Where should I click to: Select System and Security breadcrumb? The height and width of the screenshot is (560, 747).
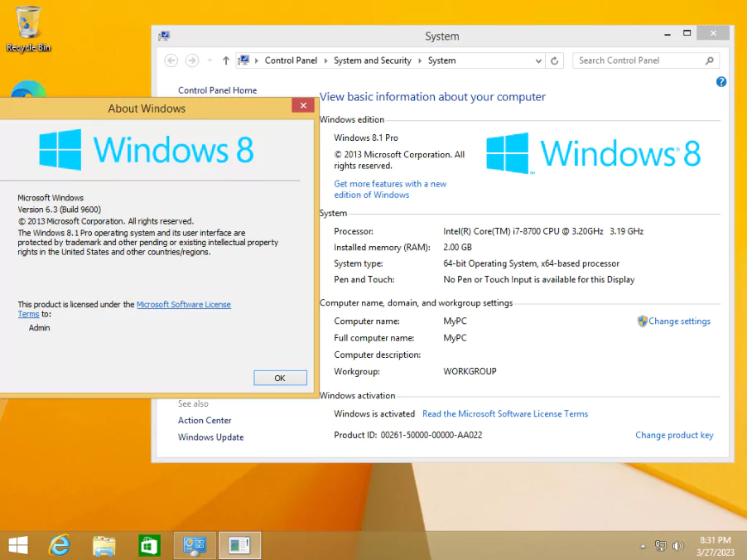click(x=372, y=60)
